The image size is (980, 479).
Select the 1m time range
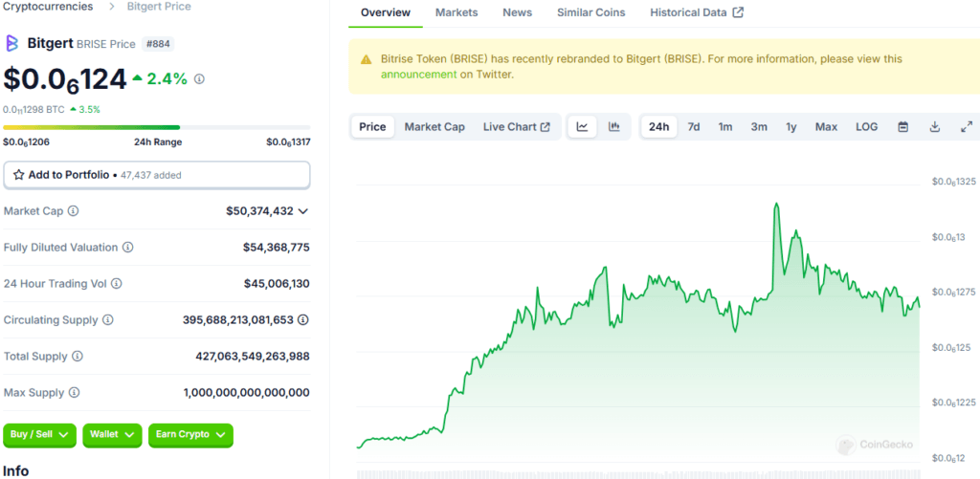pos(725,127)
